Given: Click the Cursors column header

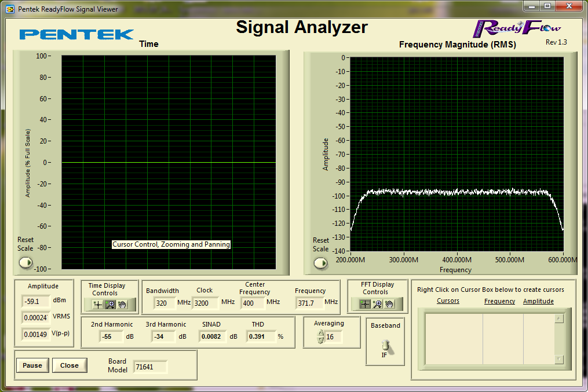Looking at the screenshot, I should click(448, 301).
